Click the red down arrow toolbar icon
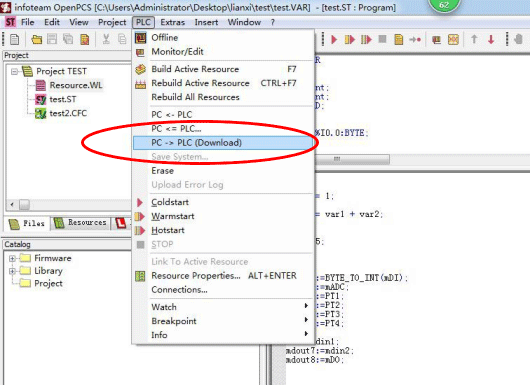 click(x=491, y=40)
